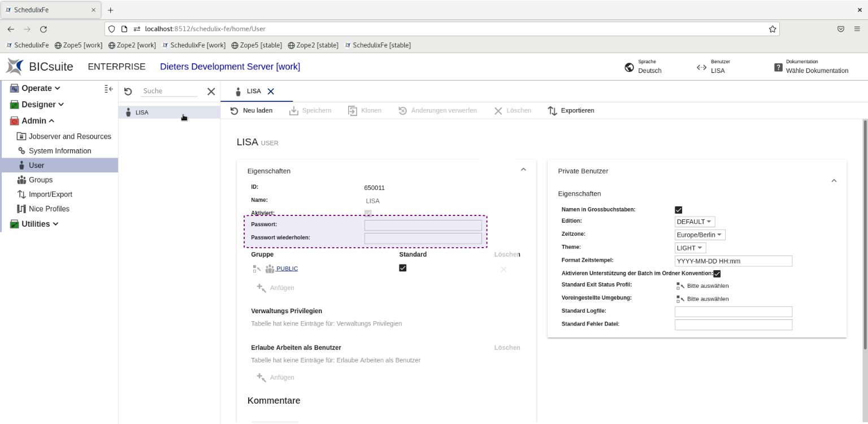868x424 pixels.
Task: Open the Zeitzone Europe/Berlin dropdown
Action: point(700,235)
